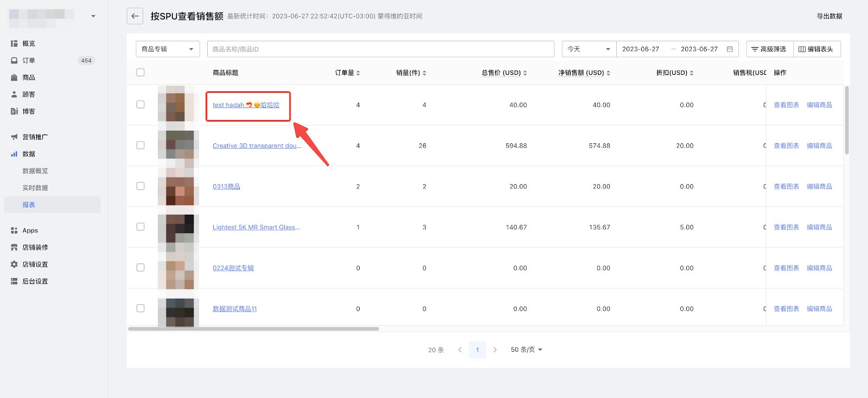868x398 pixels.
Task: Click the 高级筛选 advanced filter button
Action: (769, 49)
